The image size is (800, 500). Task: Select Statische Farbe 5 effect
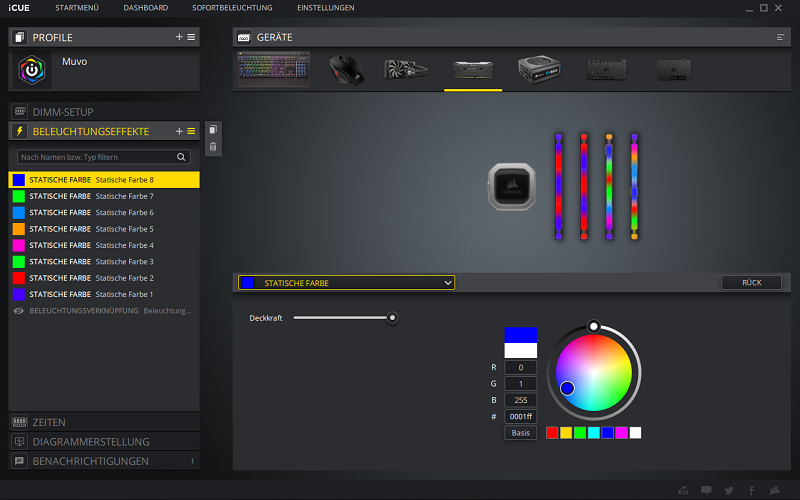[104, 229]
